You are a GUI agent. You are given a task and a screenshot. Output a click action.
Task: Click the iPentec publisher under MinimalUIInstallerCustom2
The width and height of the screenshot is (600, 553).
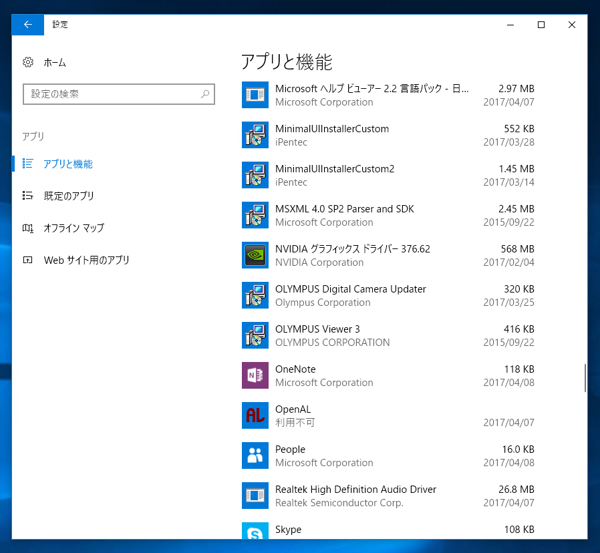[x=291, y=182]
